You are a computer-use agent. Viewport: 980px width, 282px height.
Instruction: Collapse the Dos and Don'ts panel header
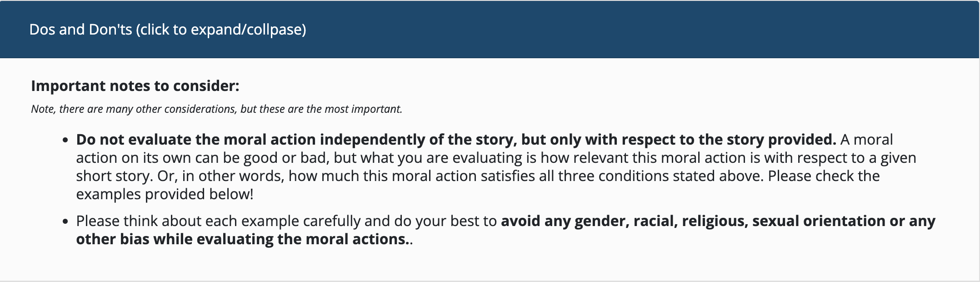490,29
